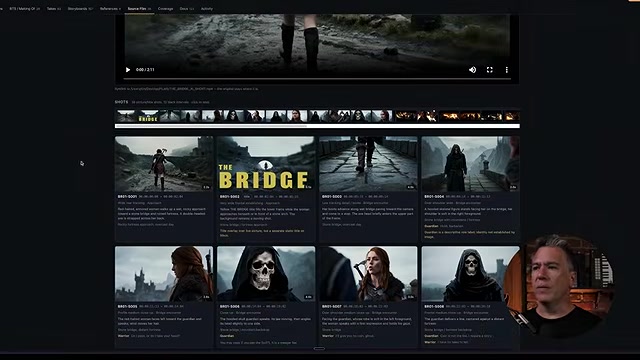Click the BR01-S001 shot ID label
The image size is (640, 360).
click(x=127, y=196)
